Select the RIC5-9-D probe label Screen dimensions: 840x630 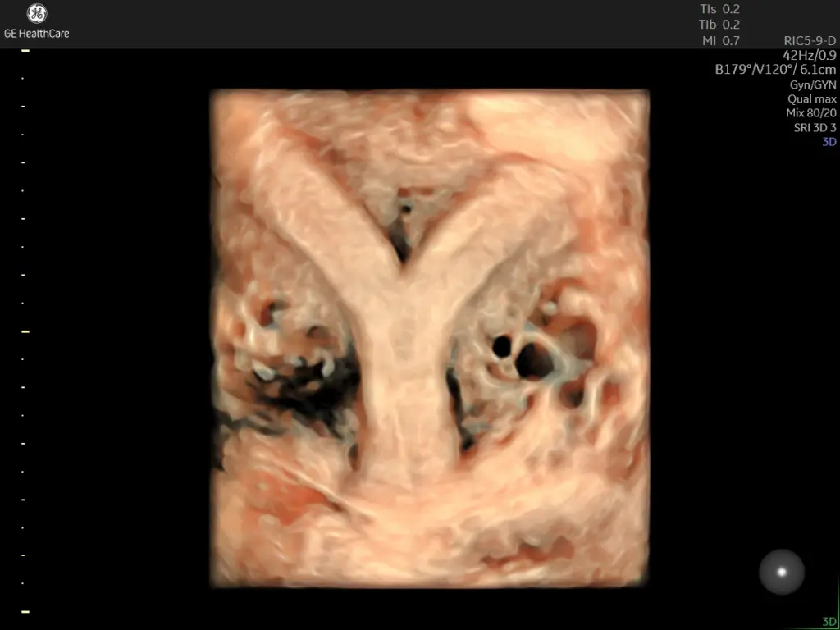tap(810, 41)
